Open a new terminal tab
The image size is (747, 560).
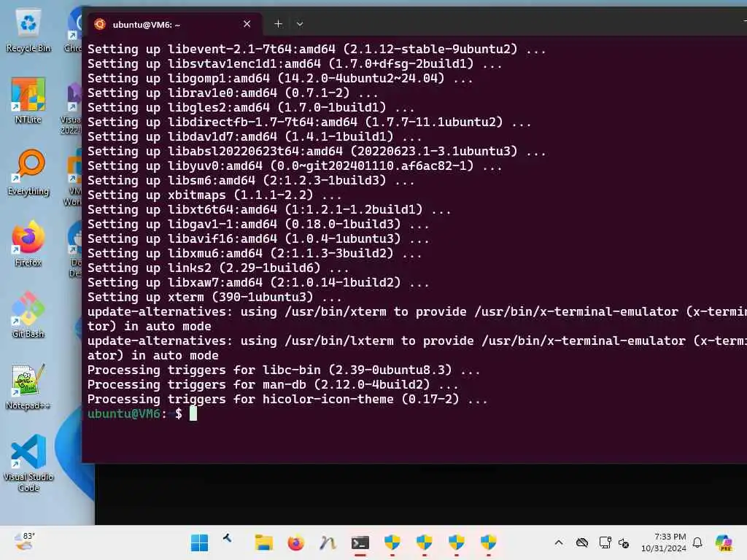[x=278, y=24]
